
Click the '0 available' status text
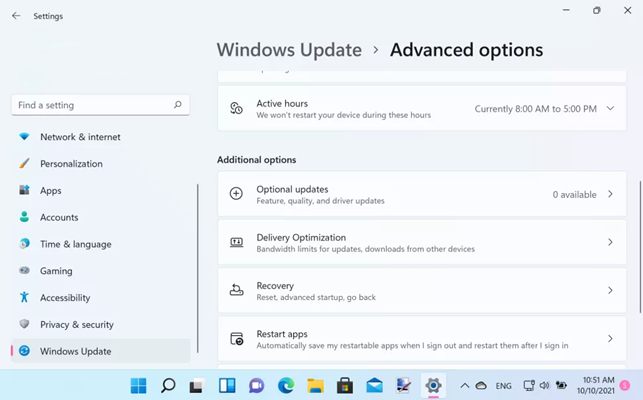(574, 194)
